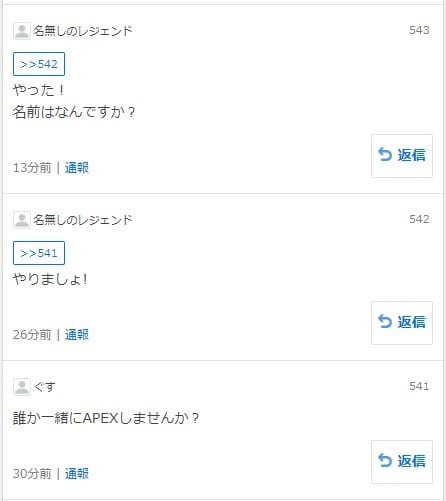
Task: Report the comment posted 26分前
Action: click(x=77, y=334)
